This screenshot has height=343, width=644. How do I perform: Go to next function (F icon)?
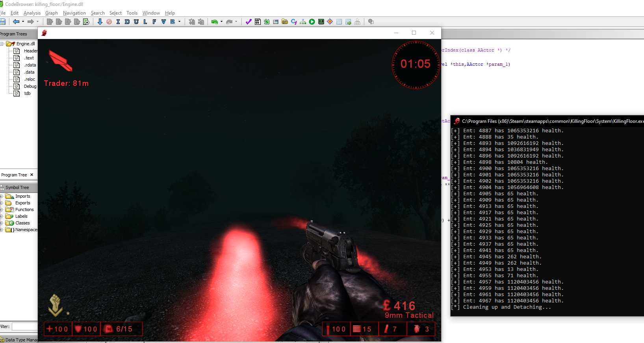click(154, 22)
